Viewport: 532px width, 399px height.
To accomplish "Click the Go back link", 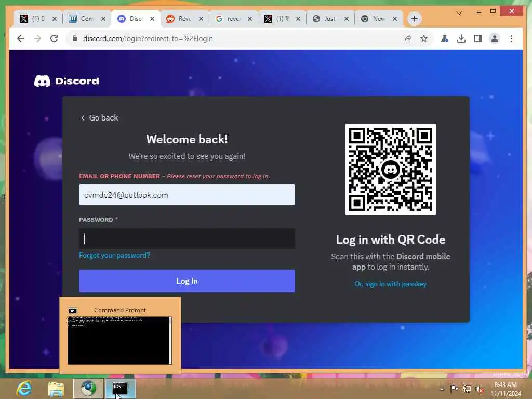I will click(x=99, y=118).
